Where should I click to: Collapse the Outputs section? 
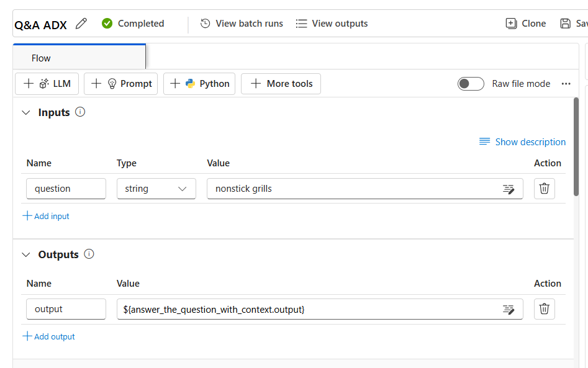(26, 255)
